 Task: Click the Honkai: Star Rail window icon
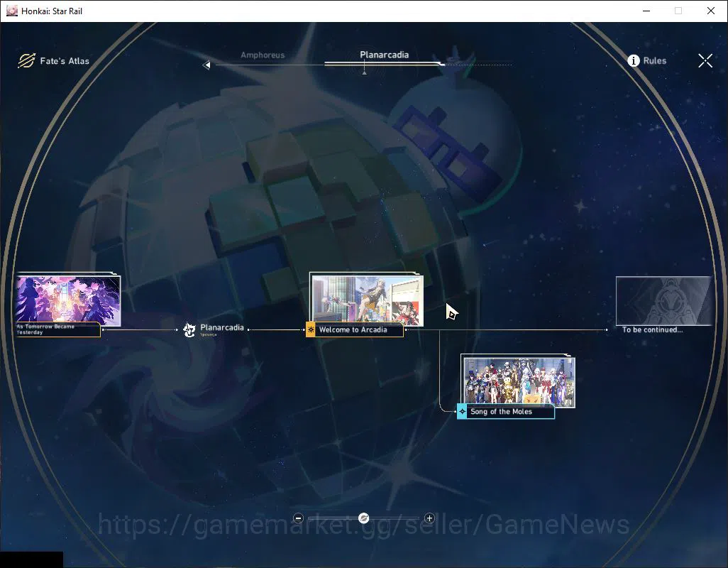(11, 11)
